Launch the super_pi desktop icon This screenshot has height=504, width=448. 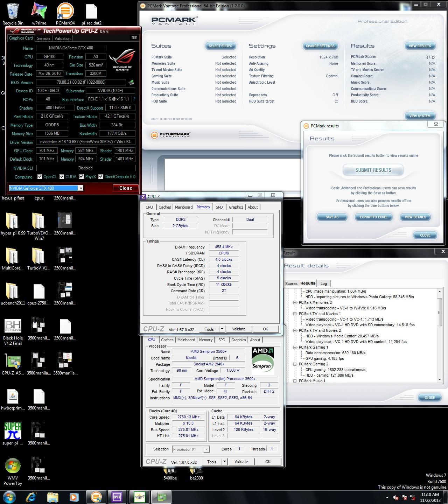pyautogui.click(x=13, y=434)
